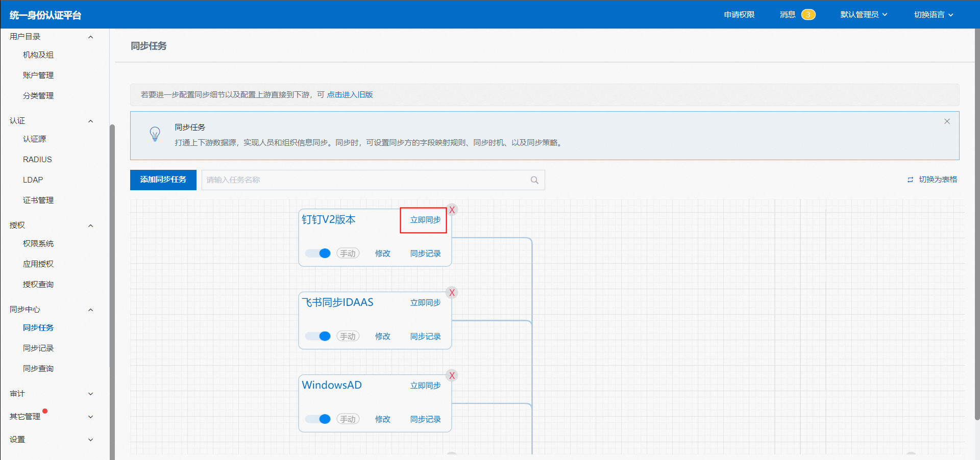Click the switch-view icon beside 切换为表格
This screenshot has width=980, height=460.
pyautogui.click(x=910, y=180)
